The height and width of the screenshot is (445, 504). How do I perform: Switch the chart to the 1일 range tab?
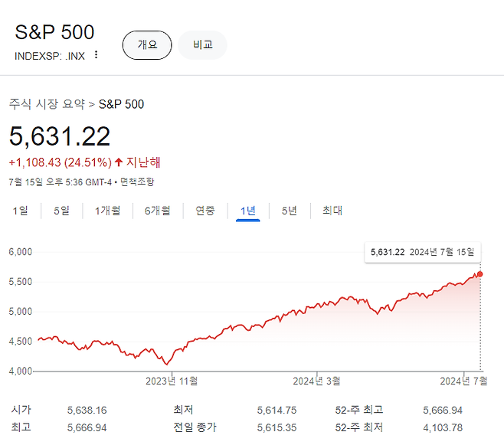click(x=20, y=211)
